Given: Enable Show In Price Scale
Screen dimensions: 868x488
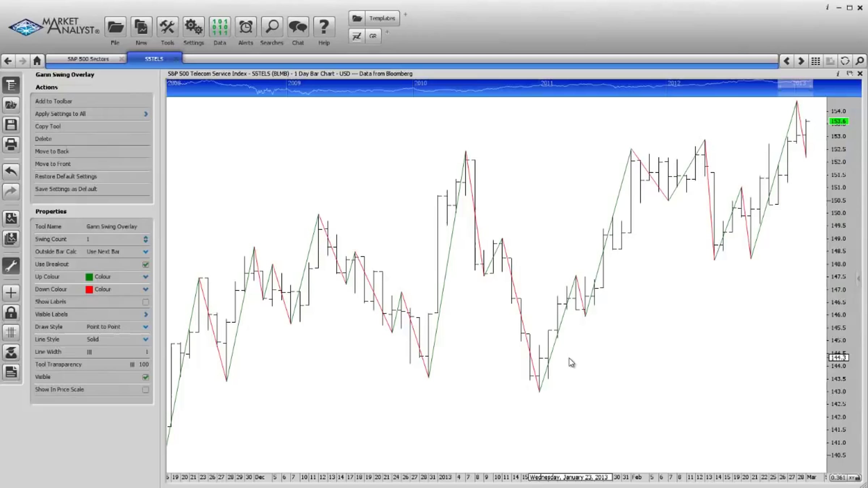Looking at the screenshot, I should (x=145, y=390).
